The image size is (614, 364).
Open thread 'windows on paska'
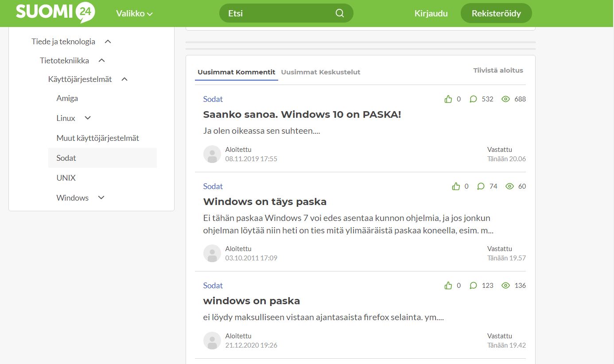[x=252, y=301]
